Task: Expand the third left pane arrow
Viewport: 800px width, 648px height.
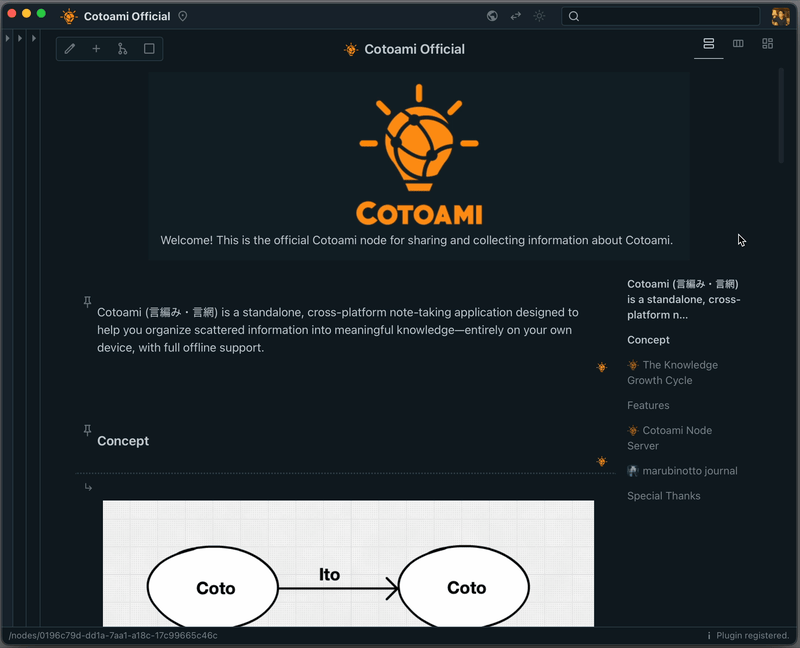Action: [33, 38]
